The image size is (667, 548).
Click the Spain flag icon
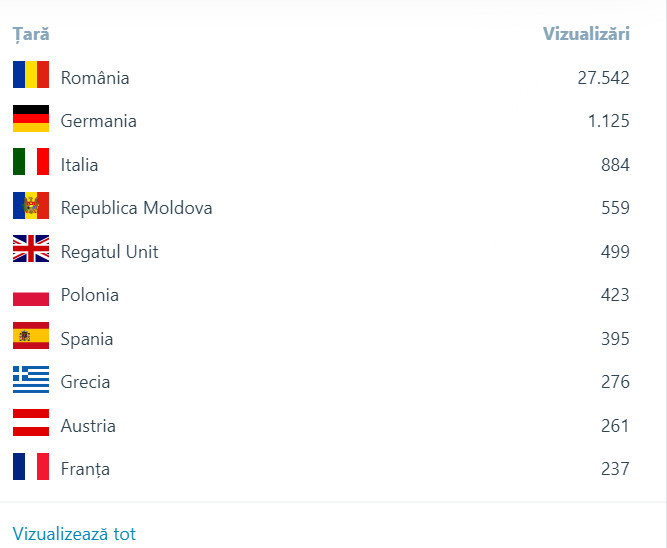(31, 336)
